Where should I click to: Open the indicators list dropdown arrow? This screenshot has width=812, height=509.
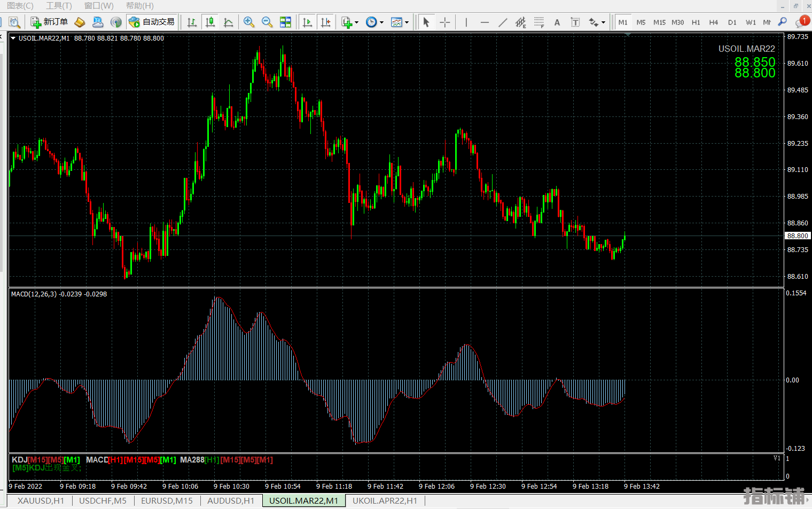coord(356,22)
